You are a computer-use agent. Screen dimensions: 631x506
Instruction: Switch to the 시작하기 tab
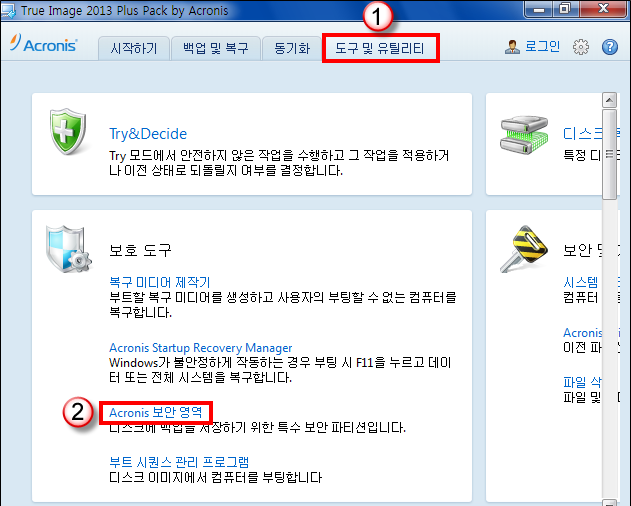tap(134, 48)
